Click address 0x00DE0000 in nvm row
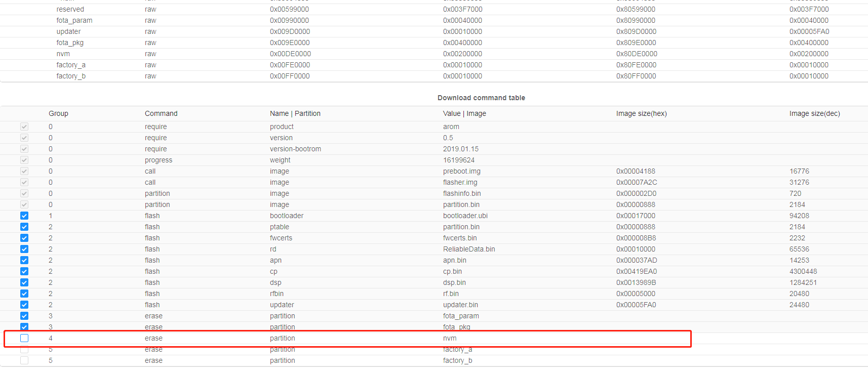 [x=290, y=54]
